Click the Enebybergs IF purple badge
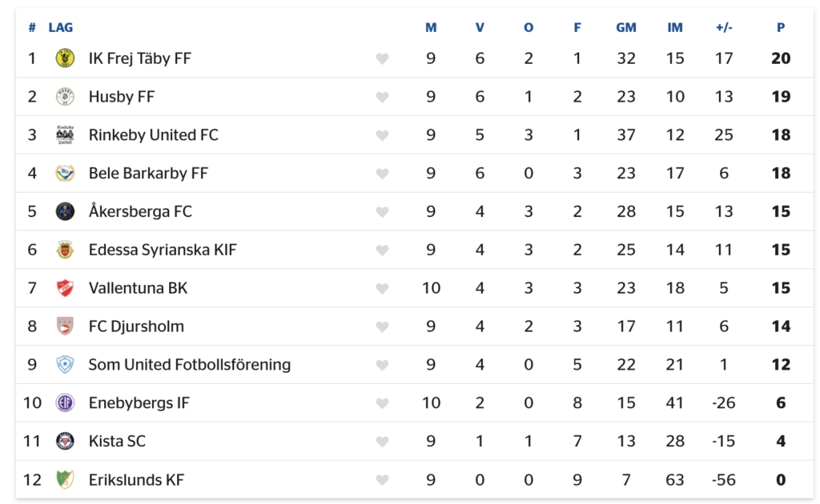The image size is (820, 504). pos(65,402)
